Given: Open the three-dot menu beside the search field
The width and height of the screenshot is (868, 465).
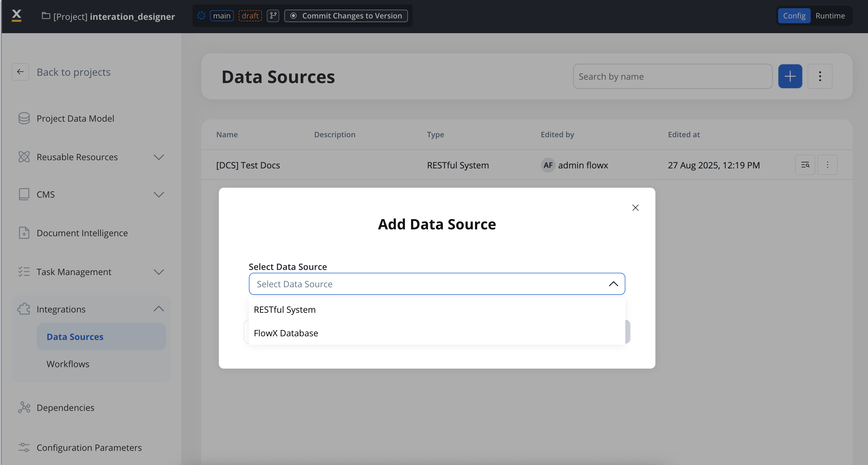Looking at the screenshot, I should pyautogui.click(x=820, y=77).
